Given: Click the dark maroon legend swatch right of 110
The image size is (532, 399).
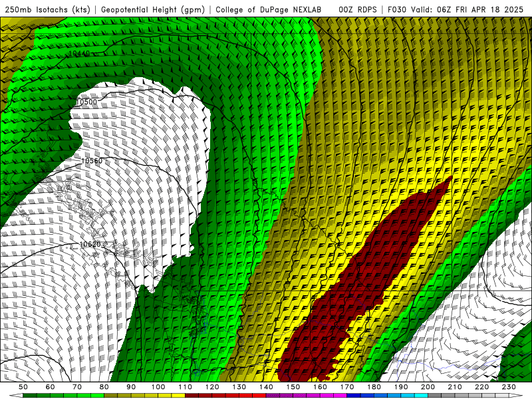Looking at the screenshot, I should [x=192, y=396].
